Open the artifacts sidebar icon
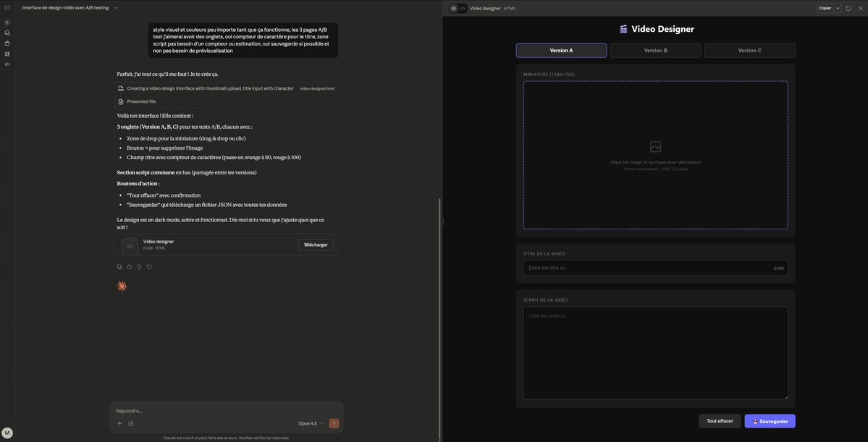The image size is (868, 442). click(x=7, y=54)
